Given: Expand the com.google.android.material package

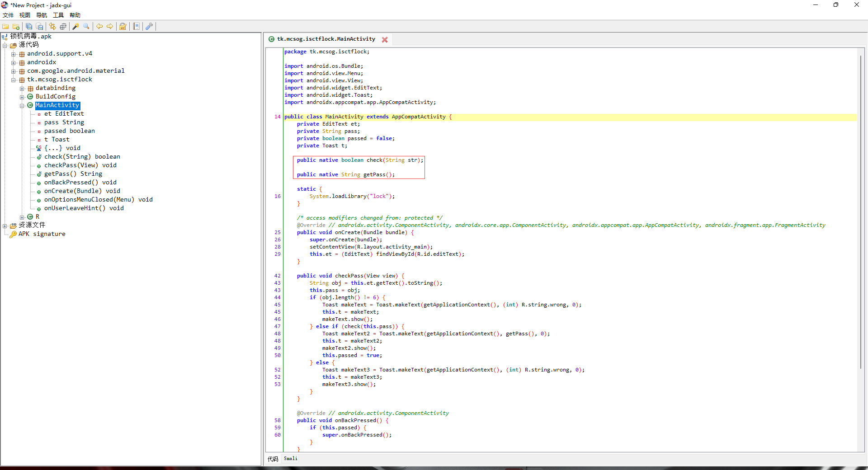Looking at the screenshot, I should tap(14, 71).
